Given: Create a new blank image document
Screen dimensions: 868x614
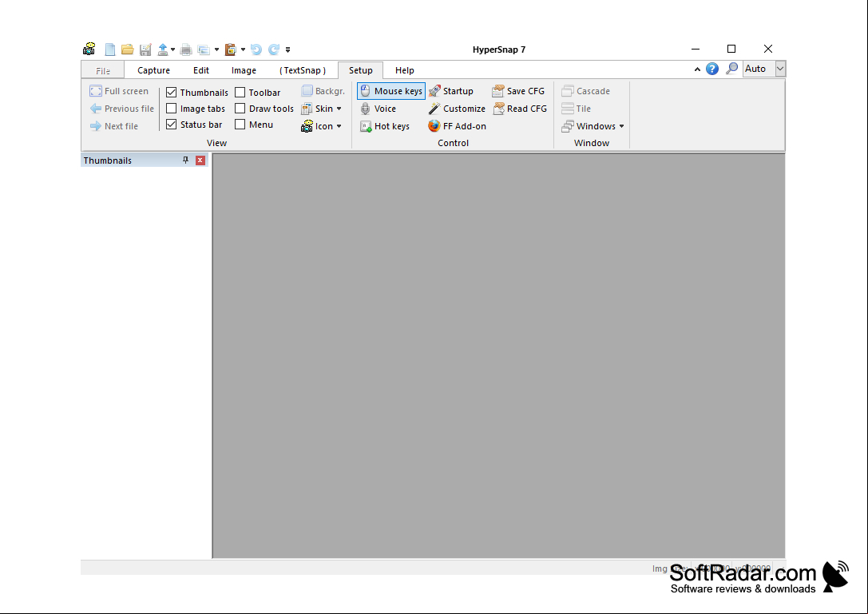Looking at the screenshot, I should pyautogui.click(x=110, y=50).
